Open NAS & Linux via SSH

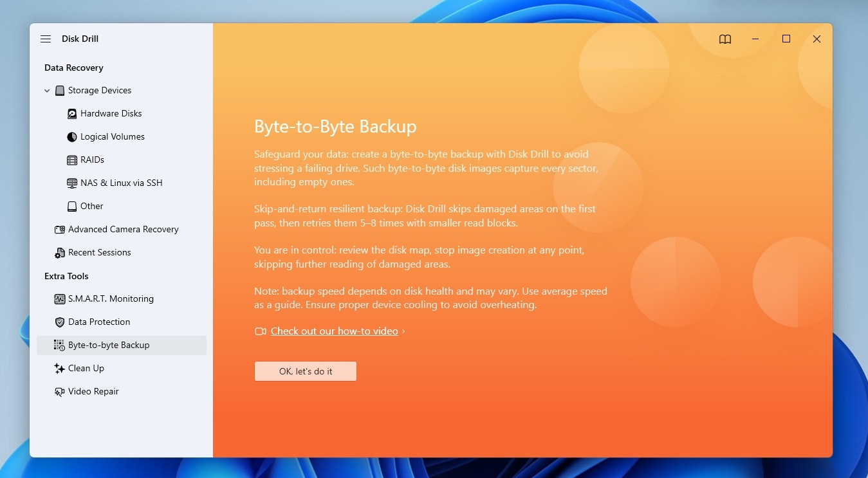point(122,183)
